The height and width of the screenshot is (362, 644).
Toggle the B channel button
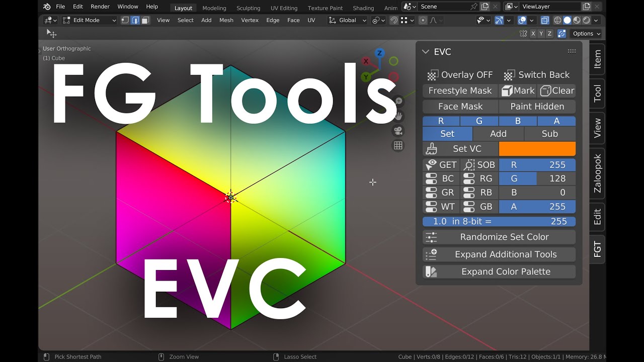(518, 121)
